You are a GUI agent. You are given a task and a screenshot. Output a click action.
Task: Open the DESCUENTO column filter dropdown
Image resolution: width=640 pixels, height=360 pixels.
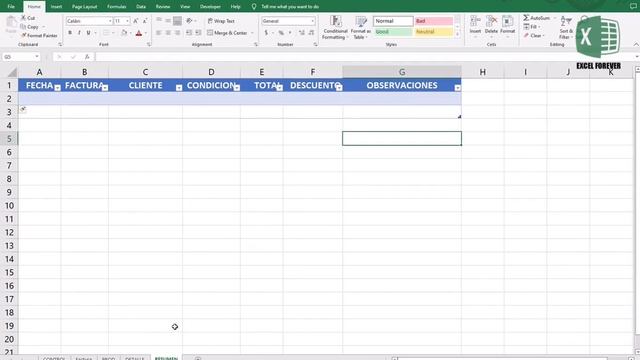(339, 88)
